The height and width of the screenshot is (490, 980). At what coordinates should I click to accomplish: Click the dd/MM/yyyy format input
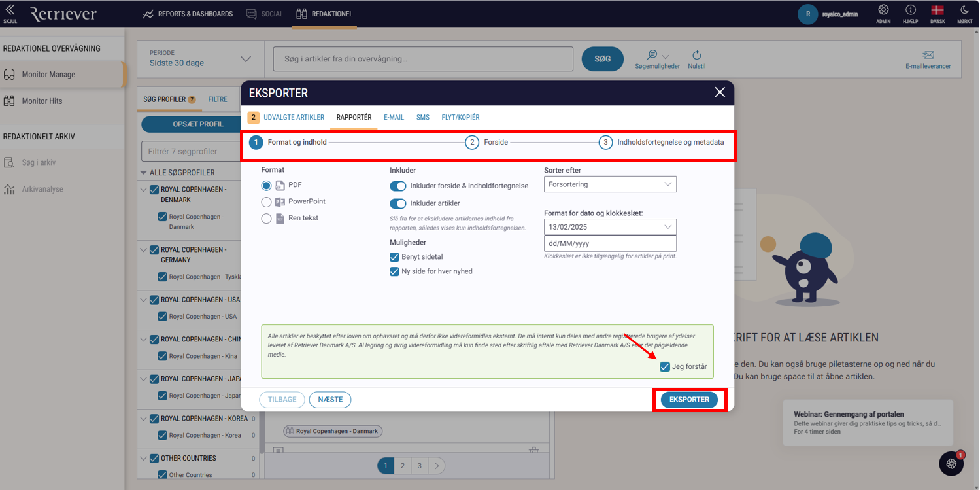610,243
